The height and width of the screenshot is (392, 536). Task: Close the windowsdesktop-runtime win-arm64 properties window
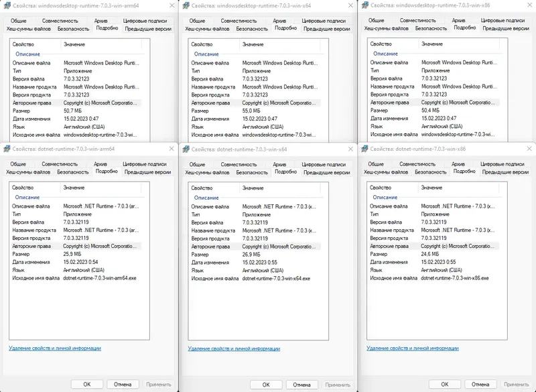click(x=172, y=5)
